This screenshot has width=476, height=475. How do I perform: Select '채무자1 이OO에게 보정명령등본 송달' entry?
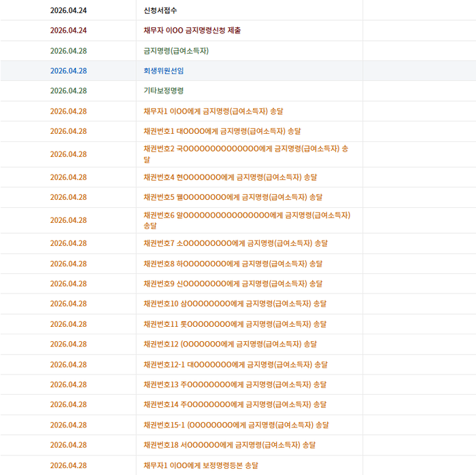point(201,465)
